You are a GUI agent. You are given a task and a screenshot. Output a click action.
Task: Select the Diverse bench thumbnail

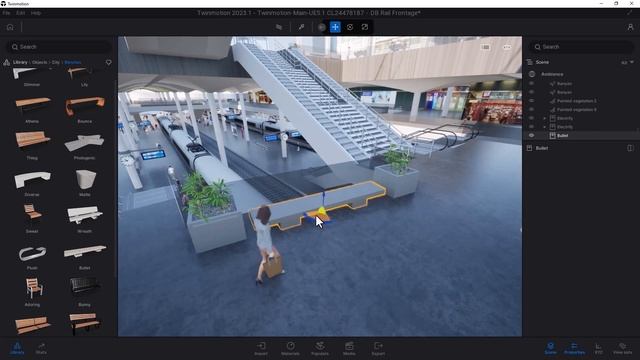point(32,180)
